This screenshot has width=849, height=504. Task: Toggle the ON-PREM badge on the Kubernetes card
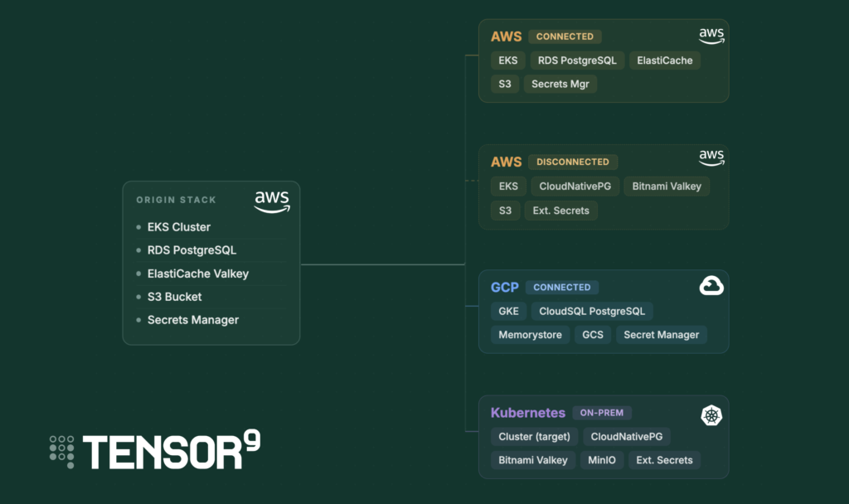602,412
